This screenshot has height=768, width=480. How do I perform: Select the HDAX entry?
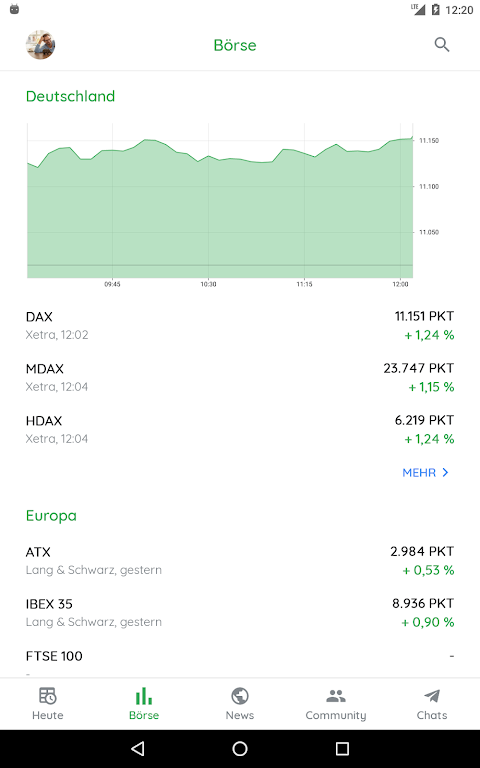pyautogui.click(x=240, y=430)
